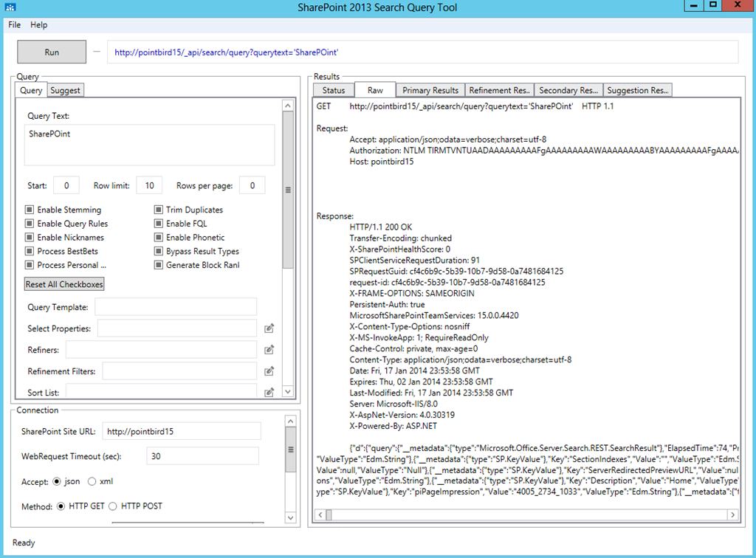Viewport: 756px width, 558px height.
Task: Open editor icon beside Sort List
Action: coord(269,392)
